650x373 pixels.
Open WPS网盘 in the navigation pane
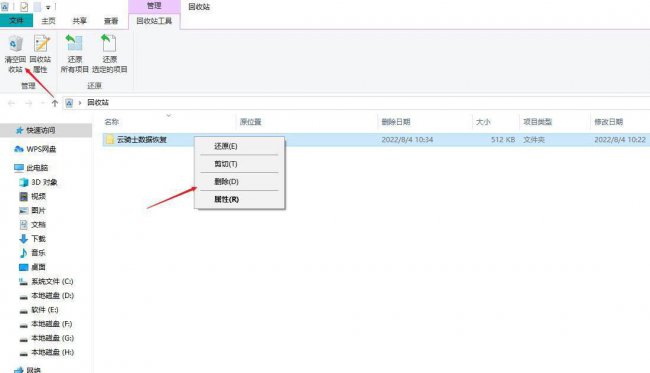(x=41, y=149)
